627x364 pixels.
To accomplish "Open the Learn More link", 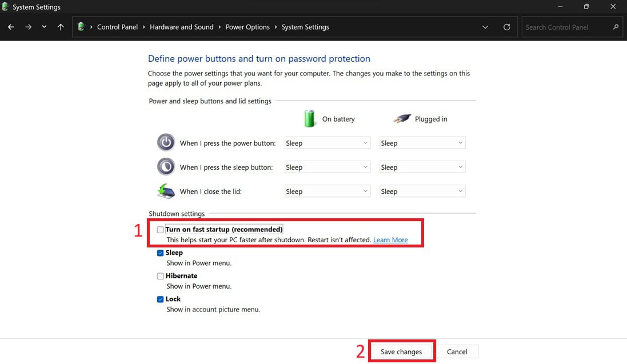I will coord(390,240).
